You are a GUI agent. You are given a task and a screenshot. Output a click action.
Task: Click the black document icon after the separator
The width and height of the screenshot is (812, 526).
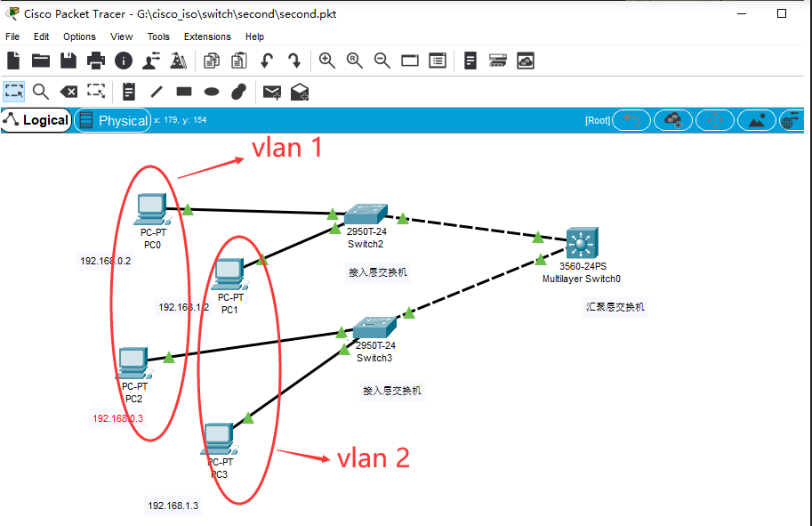(x=470, y=61)
